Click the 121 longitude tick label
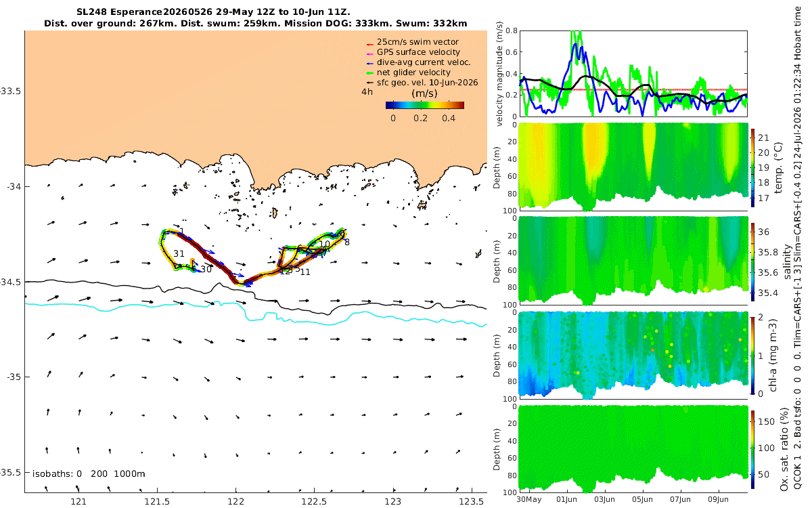This screenshot has width=812, height=508. tap(79, 502)
